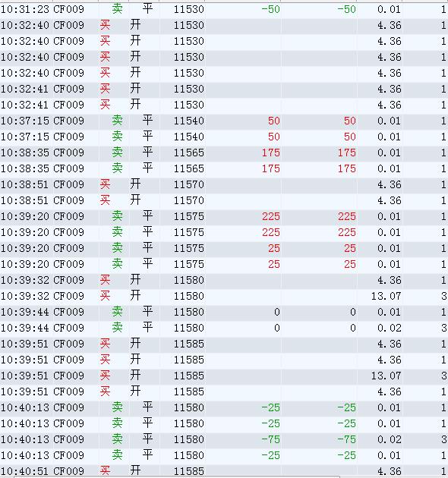
Task: Select the 10:39:32 buy row with fee 4.36
Action: click(224, 280)
